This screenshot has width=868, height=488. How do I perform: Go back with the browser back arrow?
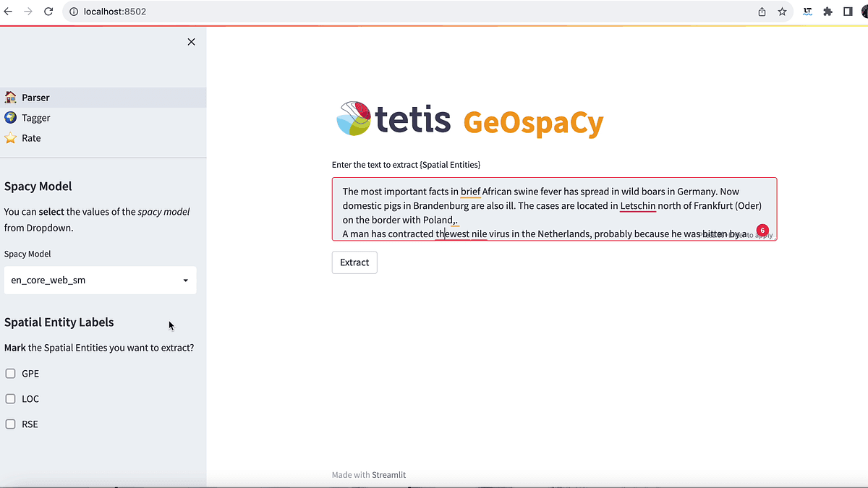point(9,12)
